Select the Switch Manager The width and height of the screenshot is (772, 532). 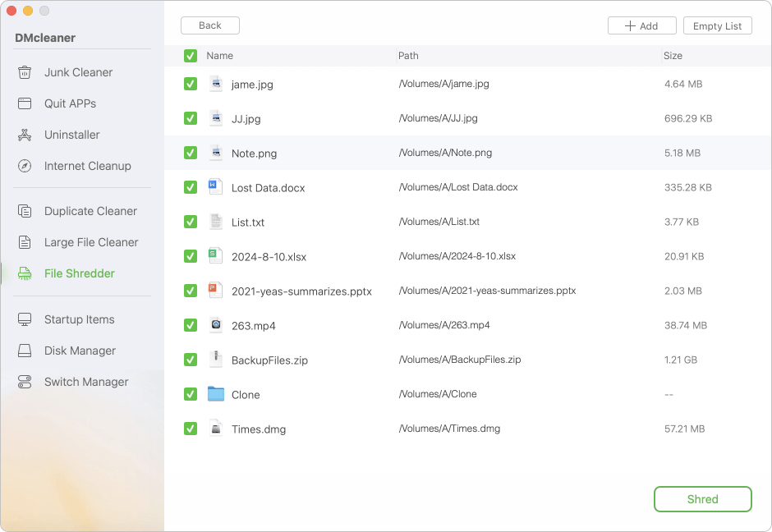pyautogui.click(x=86, y=382)
